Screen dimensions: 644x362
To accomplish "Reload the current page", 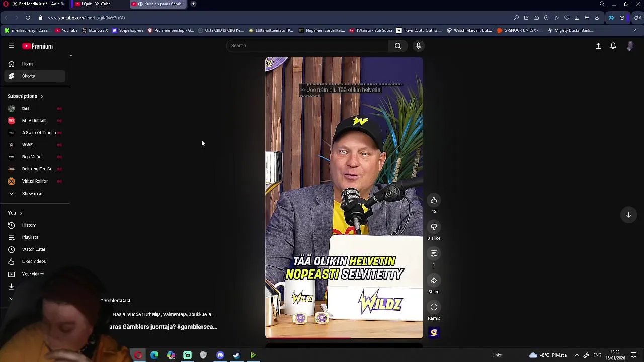I will [x=28, y=18].
